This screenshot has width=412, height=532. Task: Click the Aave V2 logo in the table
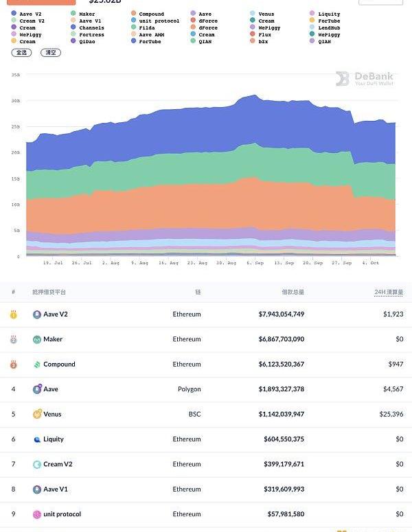(37, 314)
